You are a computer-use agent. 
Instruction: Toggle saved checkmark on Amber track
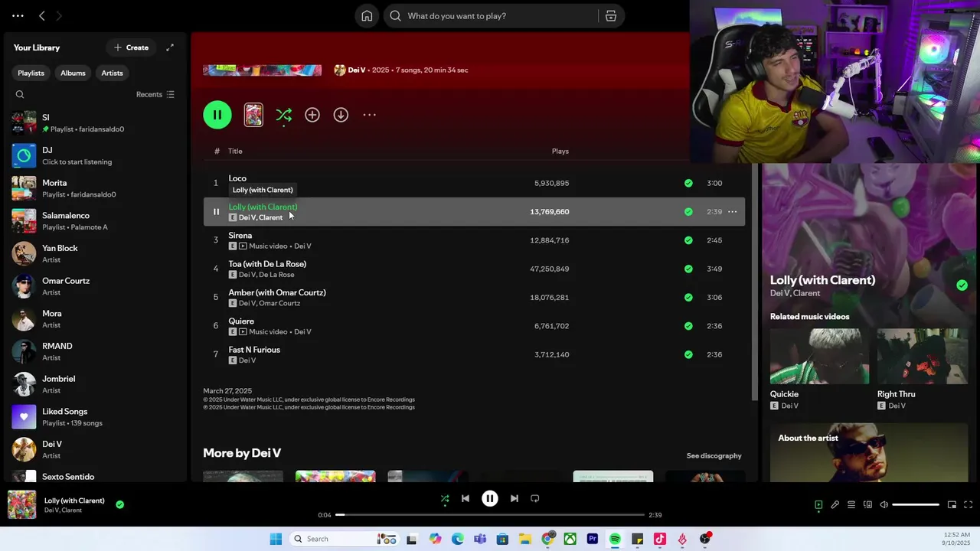pos(688,298)
